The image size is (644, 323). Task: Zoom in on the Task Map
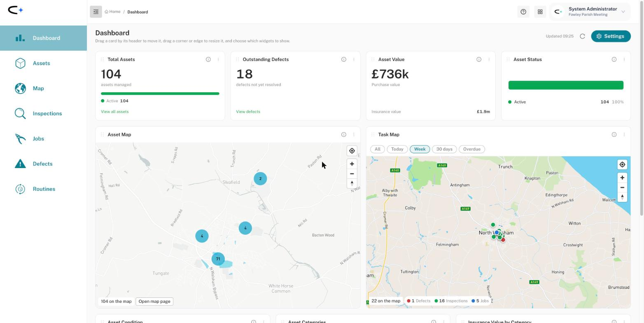tap(622, 178)
